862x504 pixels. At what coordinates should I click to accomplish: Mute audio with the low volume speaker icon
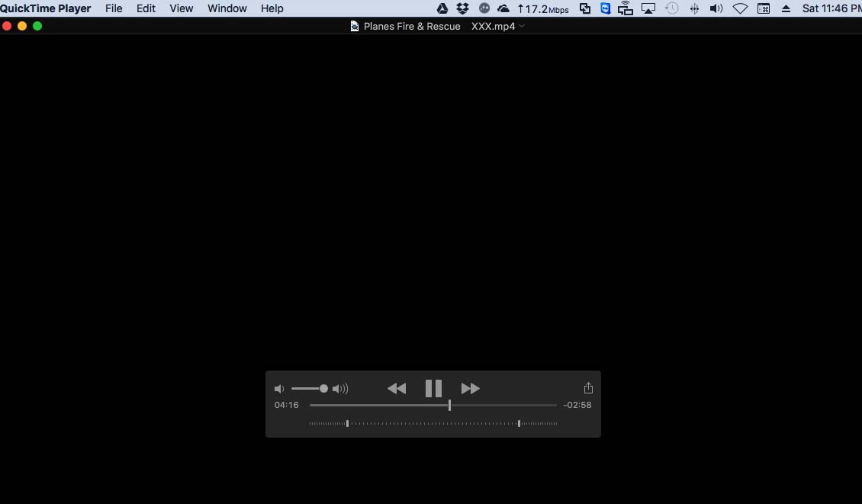tap(279, 389)
